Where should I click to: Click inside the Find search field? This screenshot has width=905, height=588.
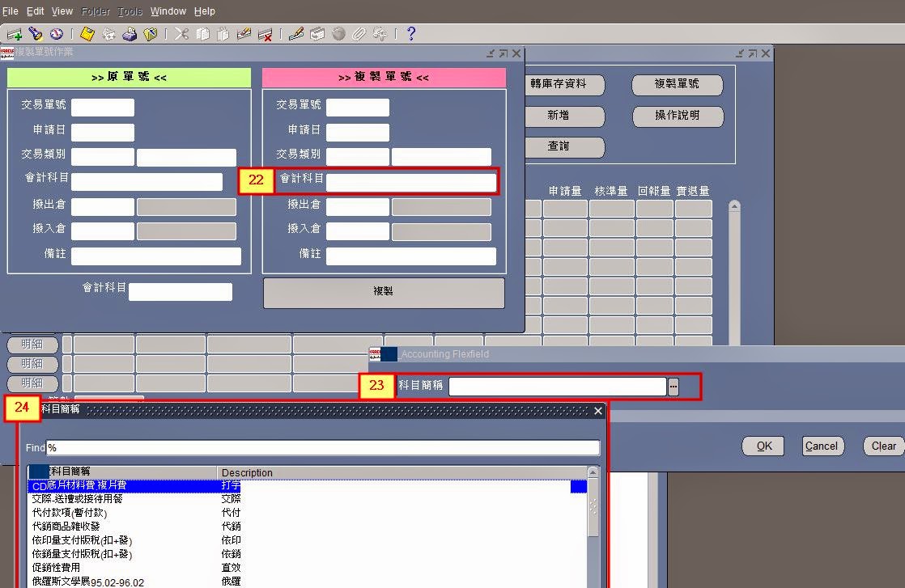tap(324, 447)
